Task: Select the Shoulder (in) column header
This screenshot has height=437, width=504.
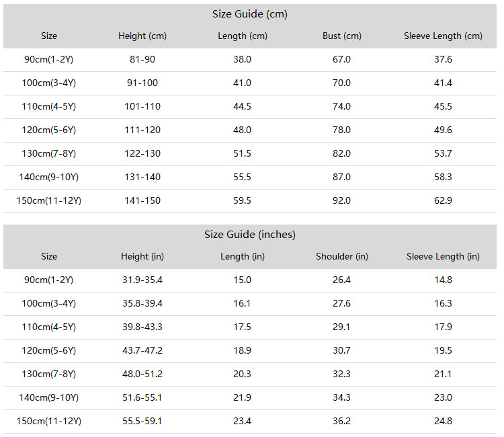Action: (x=341, y=257)
